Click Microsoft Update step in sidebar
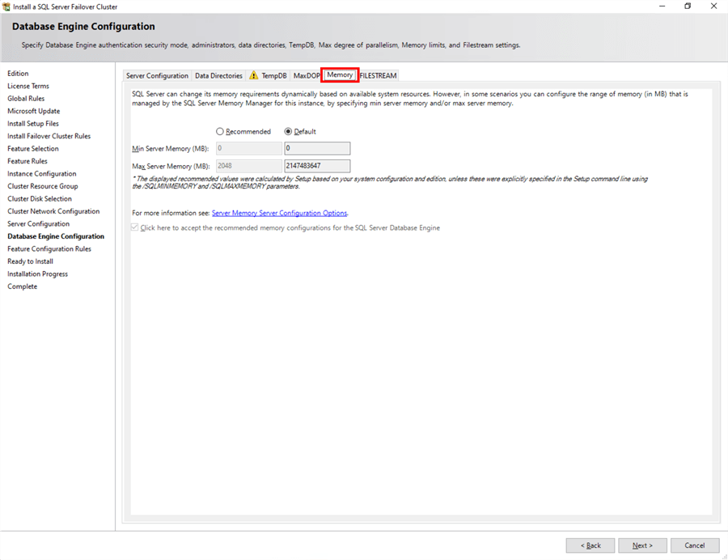 coord(34,111)
